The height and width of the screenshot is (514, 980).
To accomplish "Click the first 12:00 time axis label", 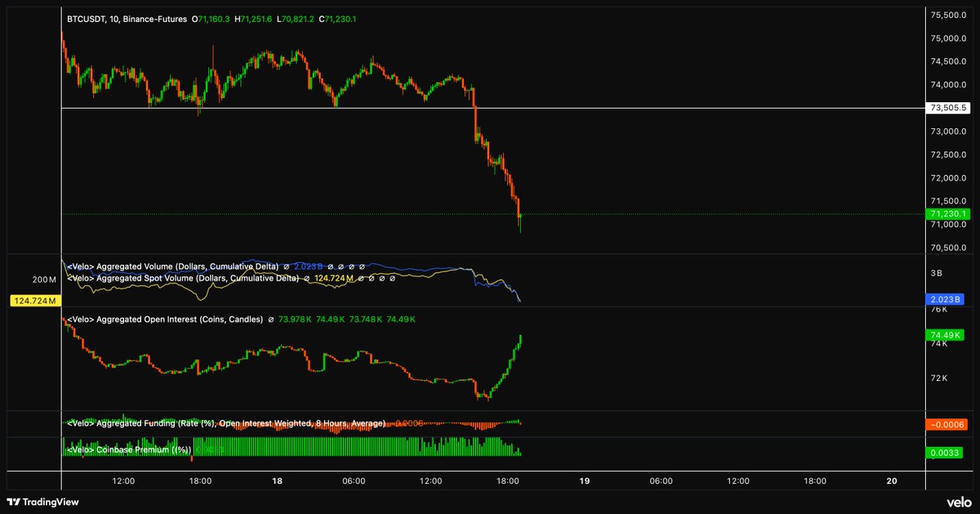I will click(123, 481).
